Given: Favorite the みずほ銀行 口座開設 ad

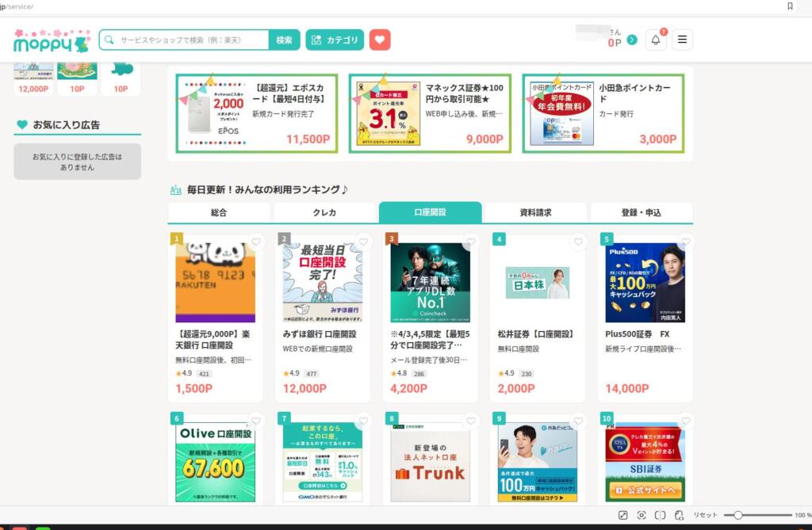Looking at the screenshot, I should click(363, 241).
